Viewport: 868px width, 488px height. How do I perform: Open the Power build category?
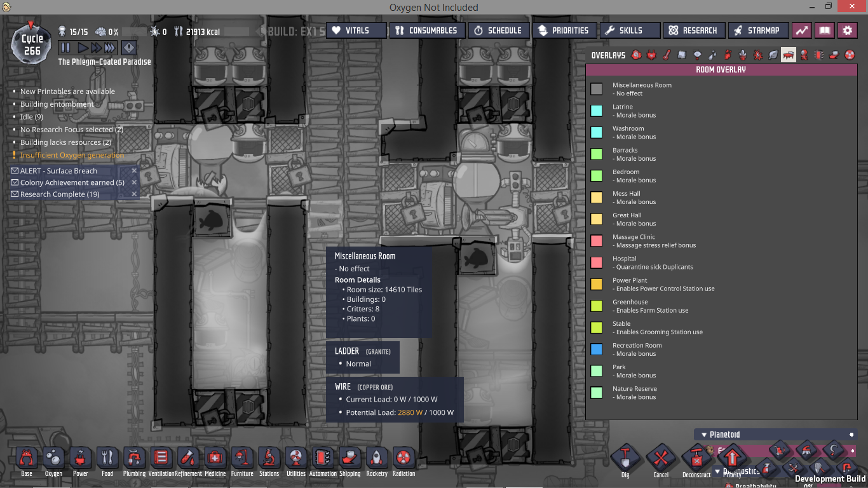pos(81,459)
